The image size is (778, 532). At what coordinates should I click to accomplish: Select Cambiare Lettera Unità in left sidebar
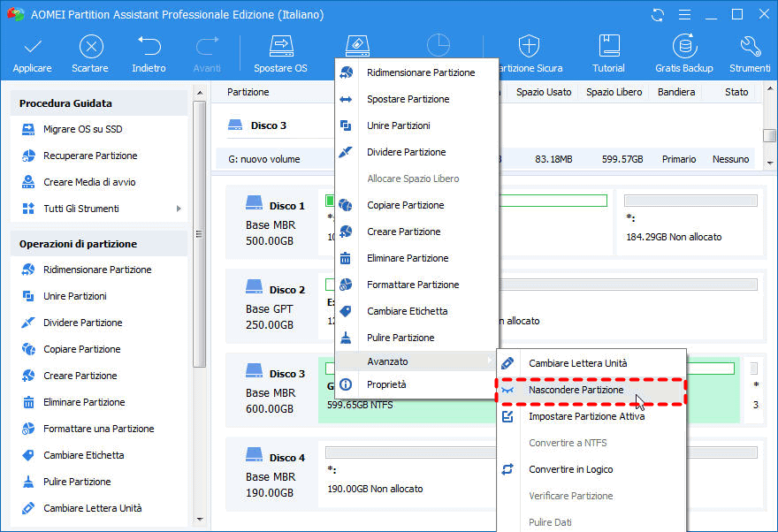92,508
